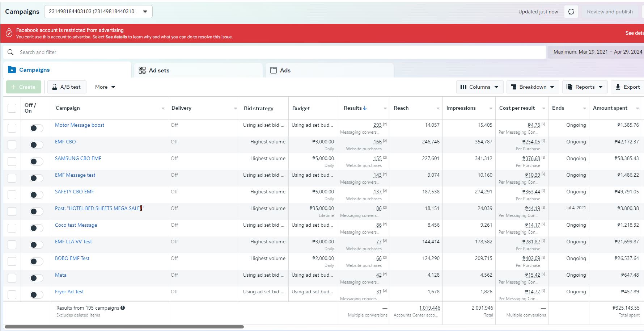Click the refresh icon next to Updated just now
The image size is (644, 331).
tap(571, 12)
